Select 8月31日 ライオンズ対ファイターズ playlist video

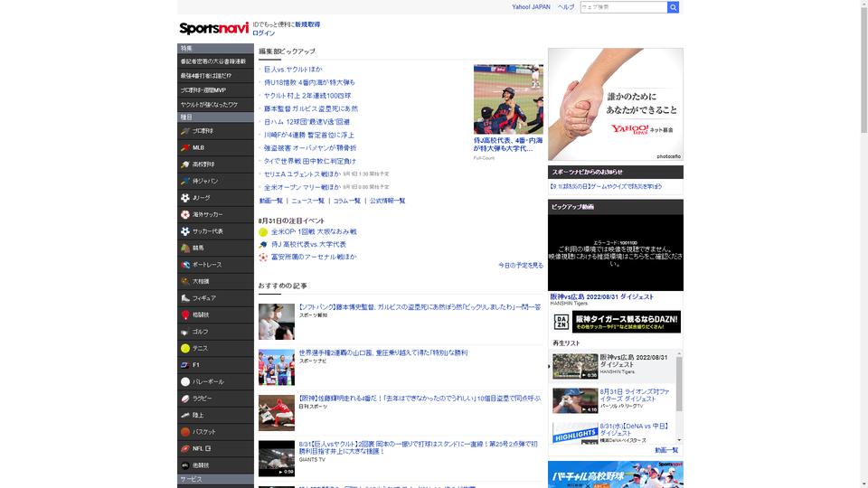pos(613,400)
